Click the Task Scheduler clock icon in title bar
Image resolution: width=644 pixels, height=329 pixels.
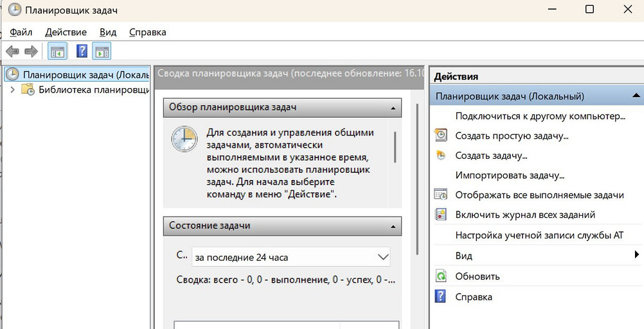tap(14, 10)
